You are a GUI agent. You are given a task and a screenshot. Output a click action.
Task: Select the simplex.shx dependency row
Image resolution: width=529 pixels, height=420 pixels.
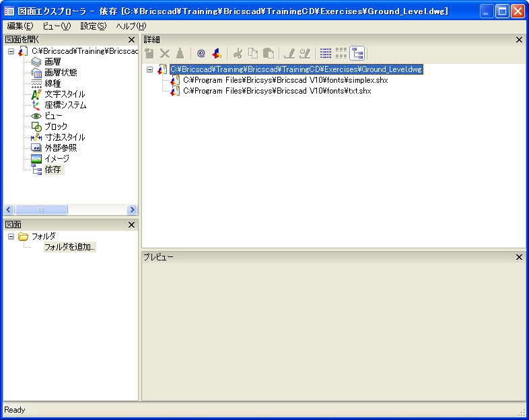pos(285,80)
